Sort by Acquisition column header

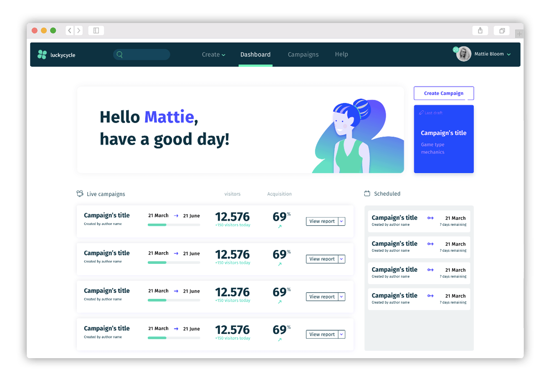tap(280, 194)
